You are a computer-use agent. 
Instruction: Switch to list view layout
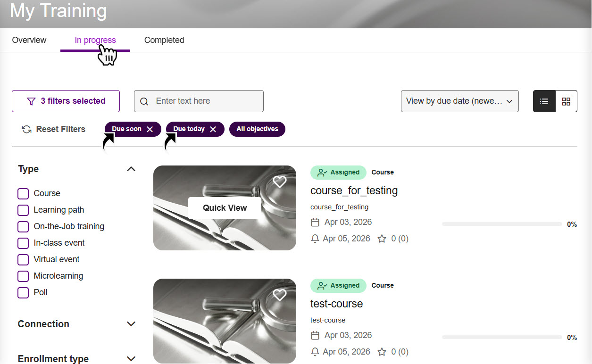pyautogui.click(x=544, y=101)
